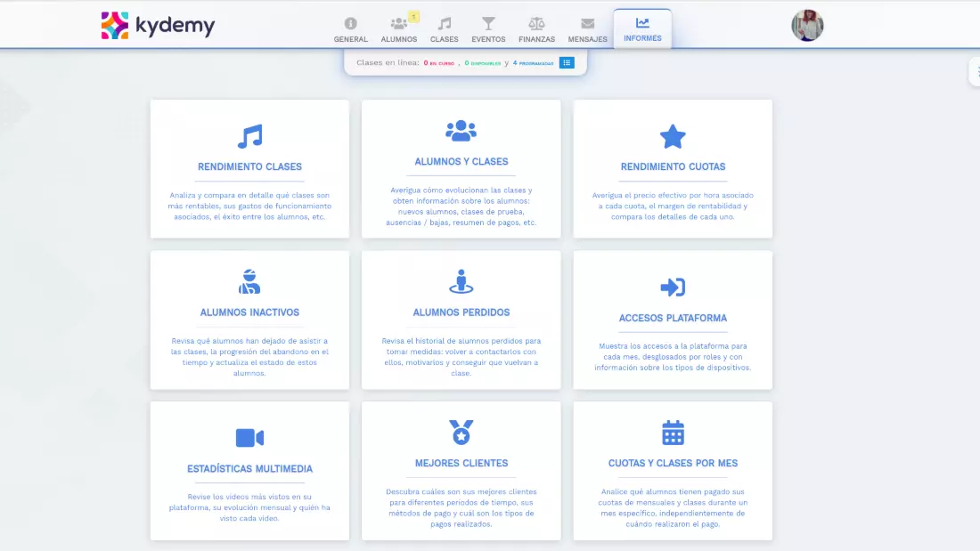
Task: Open the user profile avatar menu
Action: point(807,26)
